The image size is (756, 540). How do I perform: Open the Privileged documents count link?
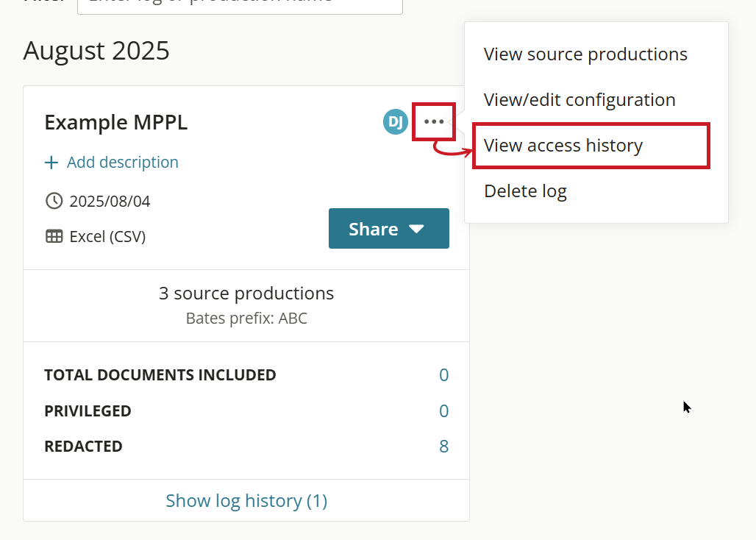click(x=443, y=411)
